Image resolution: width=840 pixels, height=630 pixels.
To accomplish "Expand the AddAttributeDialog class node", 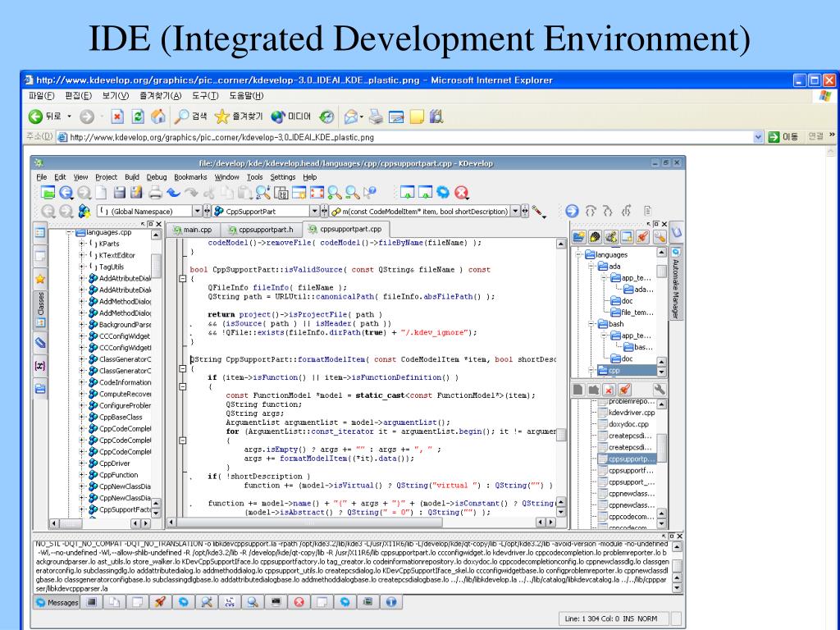I will tap(83, 278).
